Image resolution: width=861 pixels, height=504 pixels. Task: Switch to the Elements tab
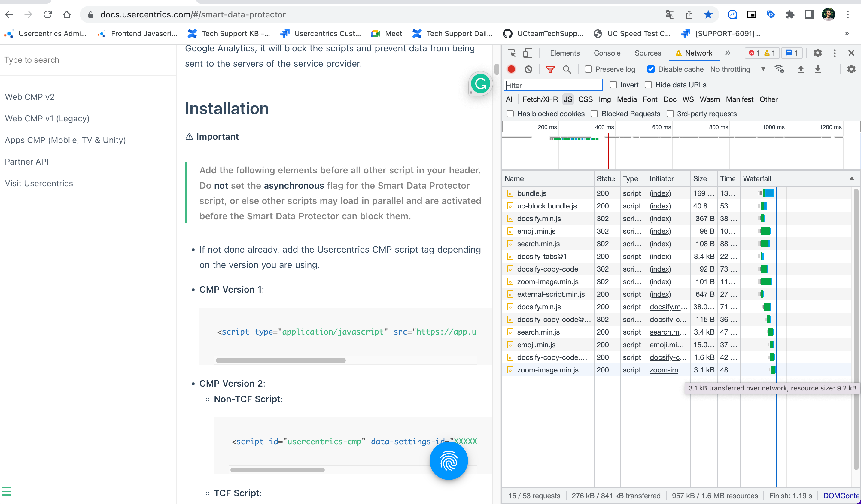(565, 53)
